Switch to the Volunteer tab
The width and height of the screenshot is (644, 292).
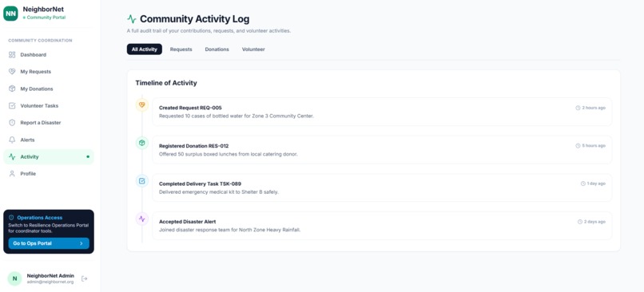pyautogui.click(x=253, y=49)
